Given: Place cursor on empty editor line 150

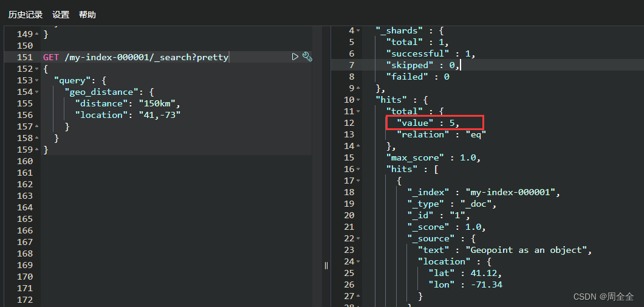Looking at the screenshot, I should tap(177, 46).
